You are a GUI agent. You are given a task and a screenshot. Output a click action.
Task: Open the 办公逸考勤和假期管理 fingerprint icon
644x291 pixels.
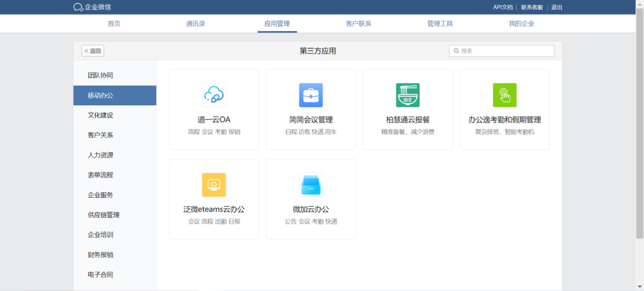[x=505, y=95]
